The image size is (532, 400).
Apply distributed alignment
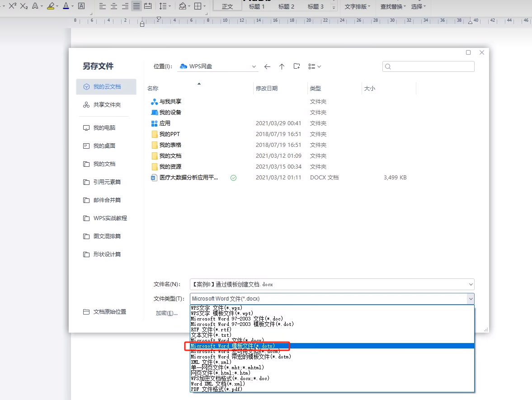148,6
